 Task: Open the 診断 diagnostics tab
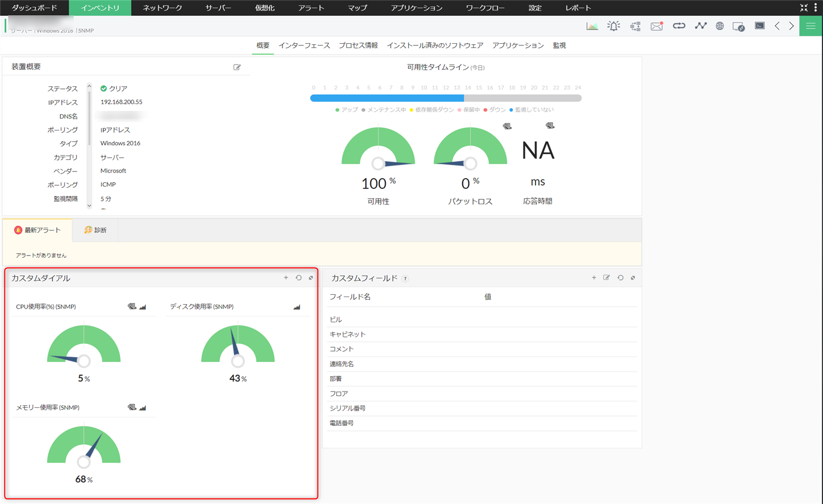coord(96,230)
